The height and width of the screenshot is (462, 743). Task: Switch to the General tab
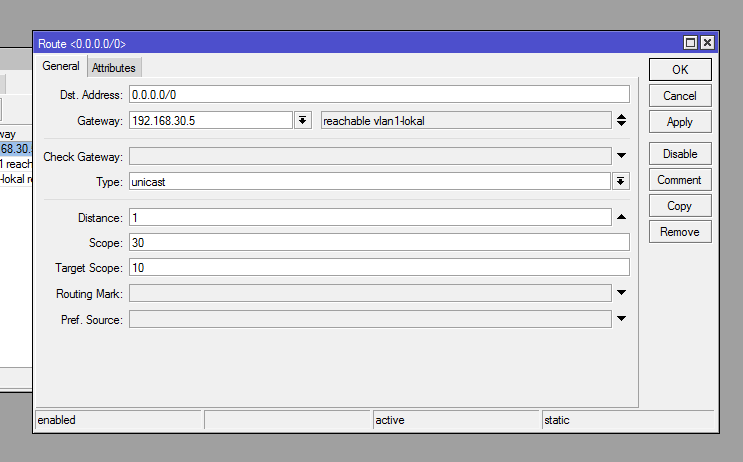coord(61,66)
